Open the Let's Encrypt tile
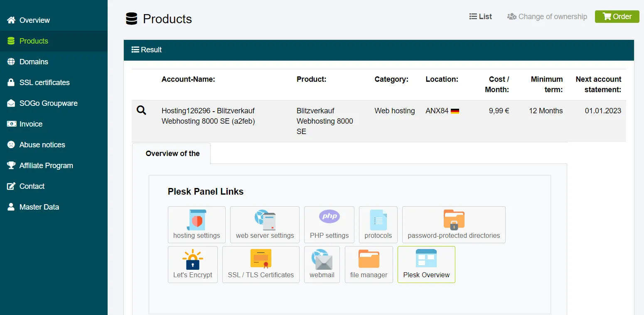Image resolution: width=644 pixels, height=315 pixels. (193, 264)
